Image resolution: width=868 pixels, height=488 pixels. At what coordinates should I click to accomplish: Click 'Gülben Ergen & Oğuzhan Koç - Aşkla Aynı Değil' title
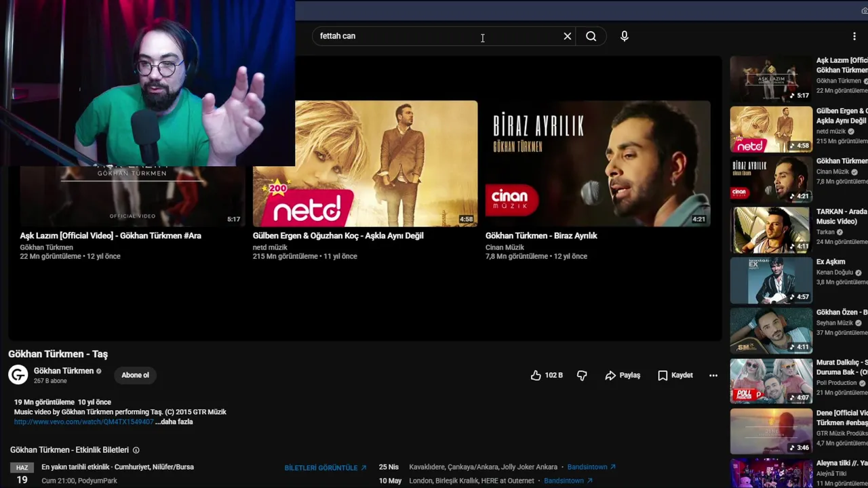pyautogui.click(x=338, y=236)
